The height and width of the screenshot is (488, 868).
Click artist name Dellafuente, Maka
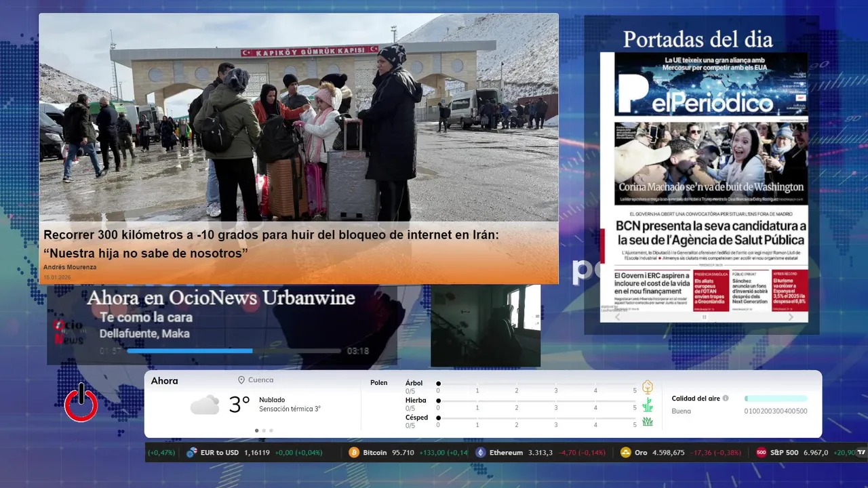(x=144, y=333)
